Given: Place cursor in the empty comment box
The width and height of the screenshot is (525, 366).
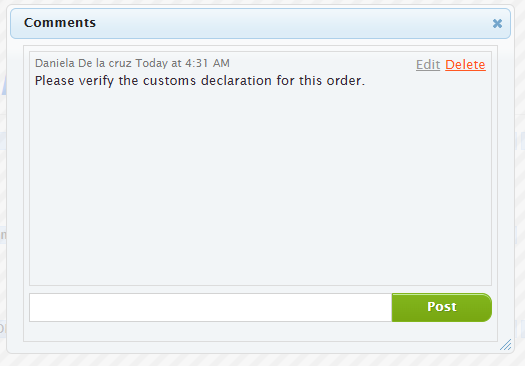Looking at the screenshot, I should tap(211, 307).
